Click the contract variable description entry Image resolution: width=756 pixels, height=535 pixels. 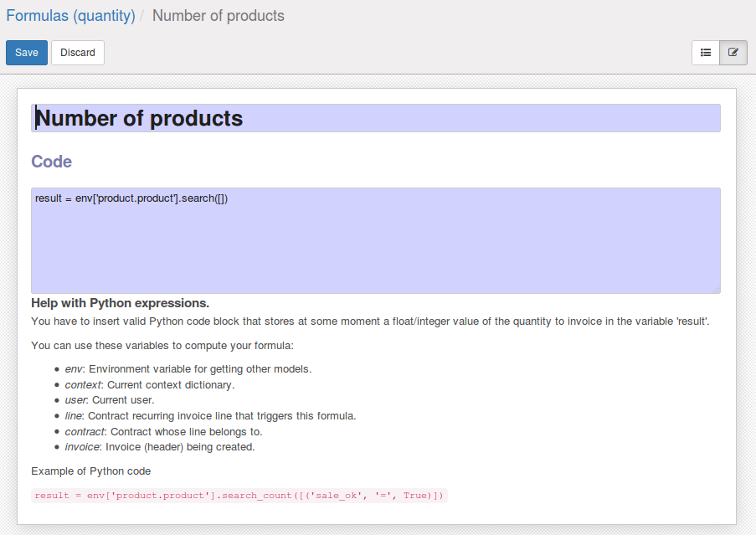click(x=163, y=432)
